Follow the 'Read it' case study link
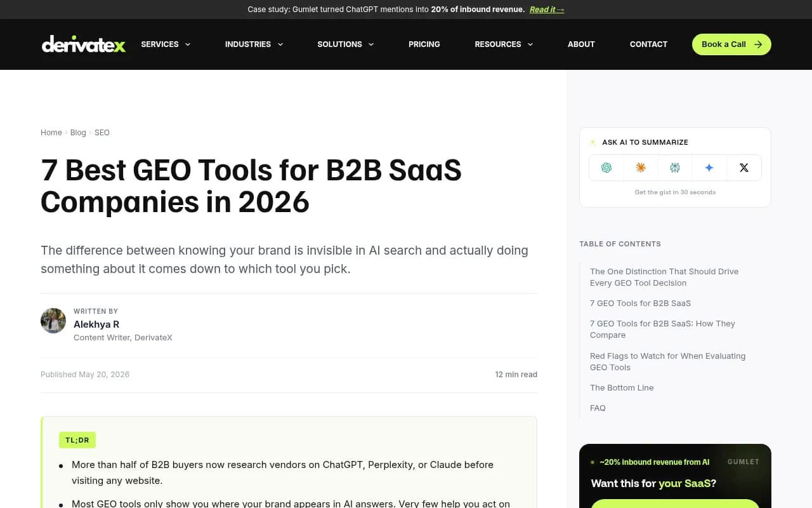 547,10
